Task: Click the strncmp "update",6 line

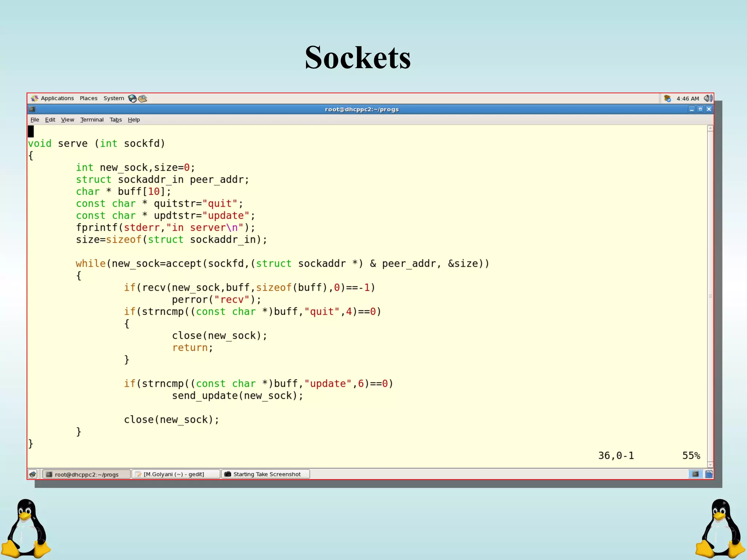Action: tap(259, 384)
